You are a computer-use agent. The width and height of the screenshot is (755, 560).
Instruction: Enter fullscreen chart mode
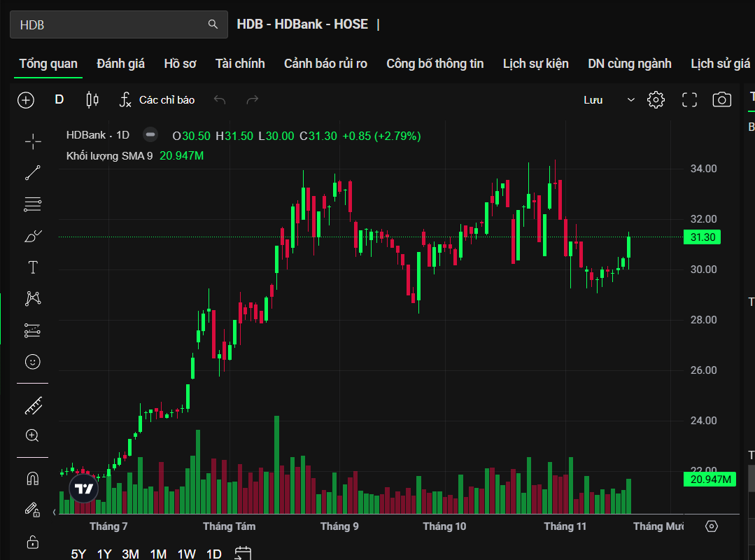pos(689,100)
